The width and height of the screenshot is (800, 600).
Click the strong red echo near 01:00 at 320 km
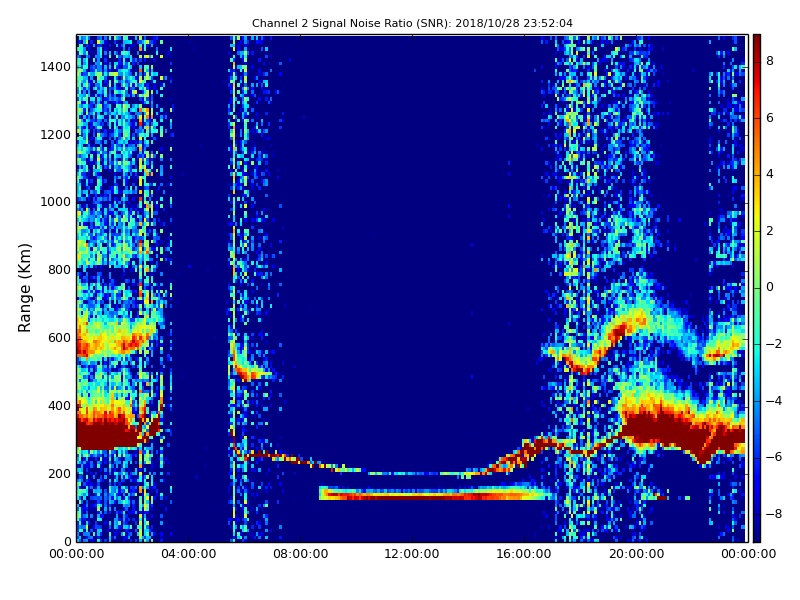(x=107, y=434)
